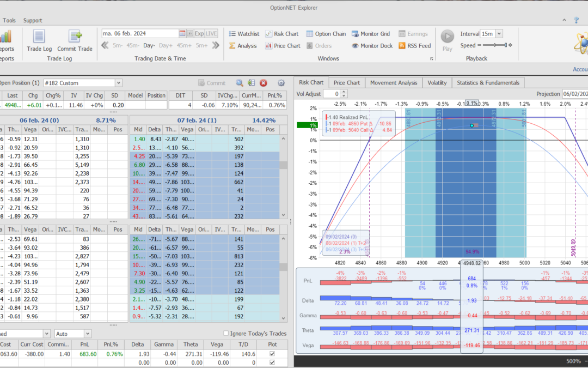Click the magnifier icon in position toolbar
Viewport: 588px width, 368px height.
[239, 83]
